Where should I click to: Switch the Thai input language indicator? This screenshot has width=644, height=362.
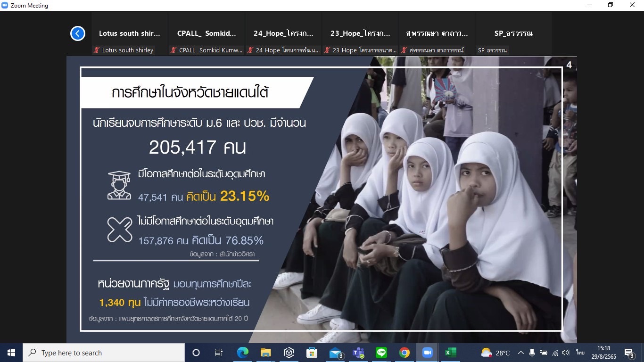click(x=580, y=353)
